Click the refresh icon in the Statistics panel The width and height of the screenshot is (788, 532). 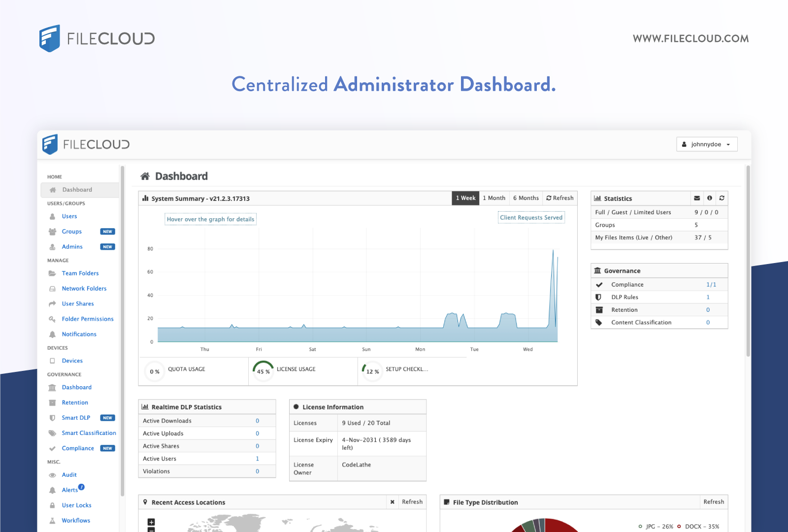722,198
